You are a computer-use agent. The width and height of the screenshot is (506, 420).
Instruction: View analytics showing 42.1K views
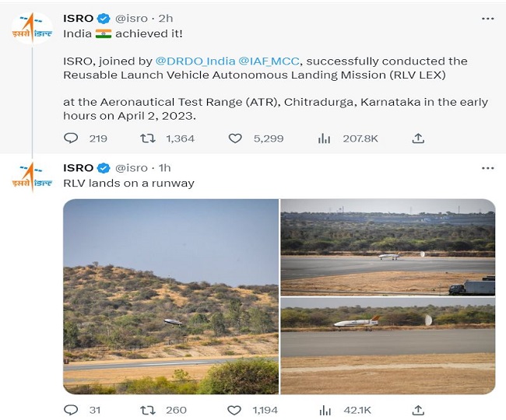pos(325,409)
